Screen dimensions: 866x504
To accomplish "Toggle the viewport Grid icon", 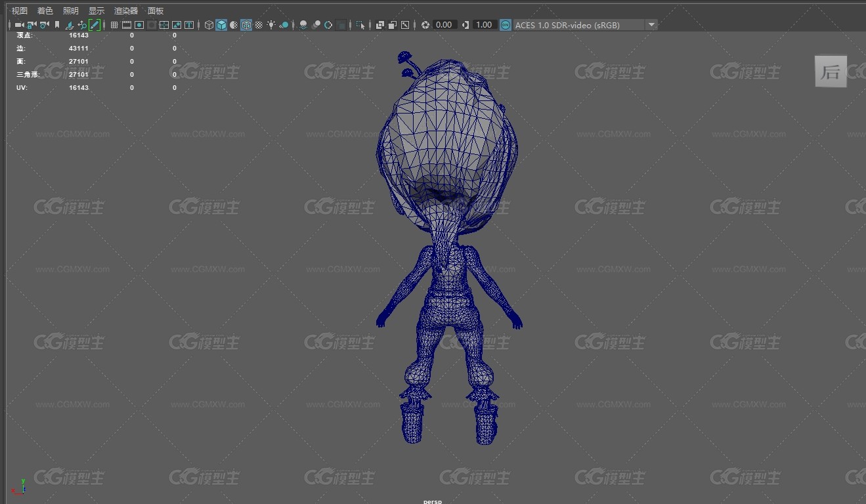I will tap(114, 25).
